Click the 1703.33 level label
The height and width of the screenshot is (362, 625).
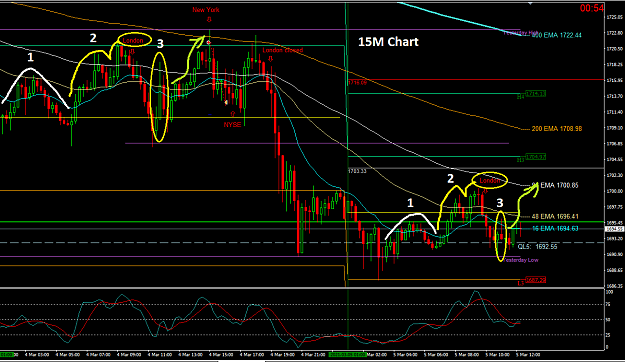coord(357,171)
